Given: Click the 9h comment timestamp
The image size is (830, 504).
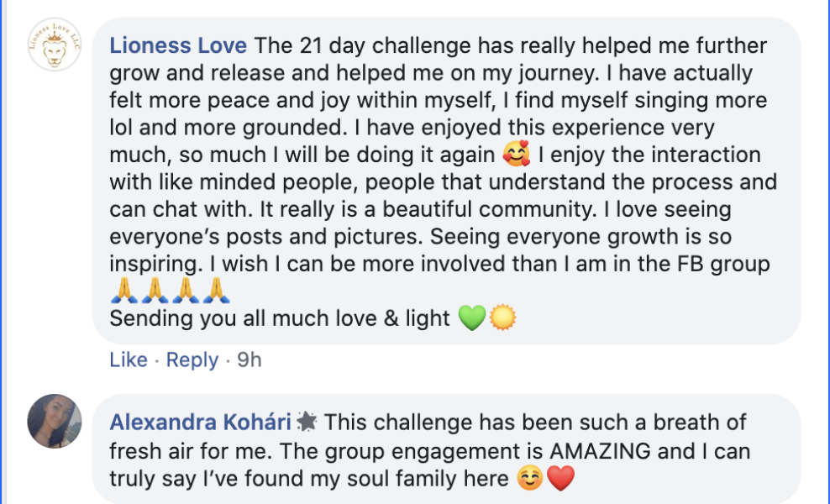Looking at the screenshot, I should coord(250,360).
